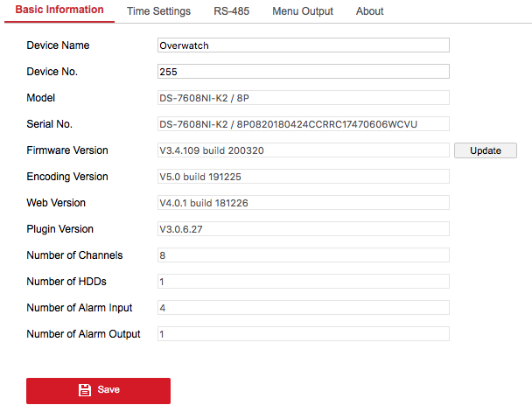Image resolution: width=532 pixels, height=419 pixels.
Task: Click the "Web Version" label
Action: (x=56, y=203)
